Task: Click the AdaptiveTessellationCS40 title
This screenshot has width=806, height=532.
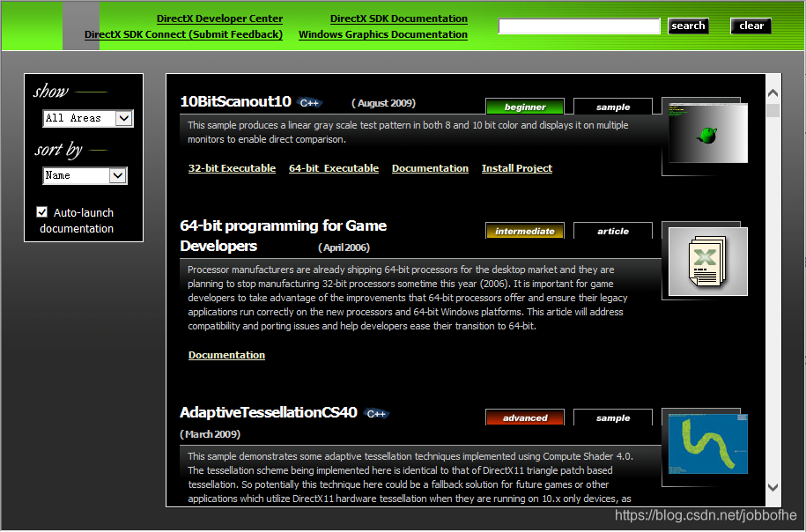Action: [269, 412]
